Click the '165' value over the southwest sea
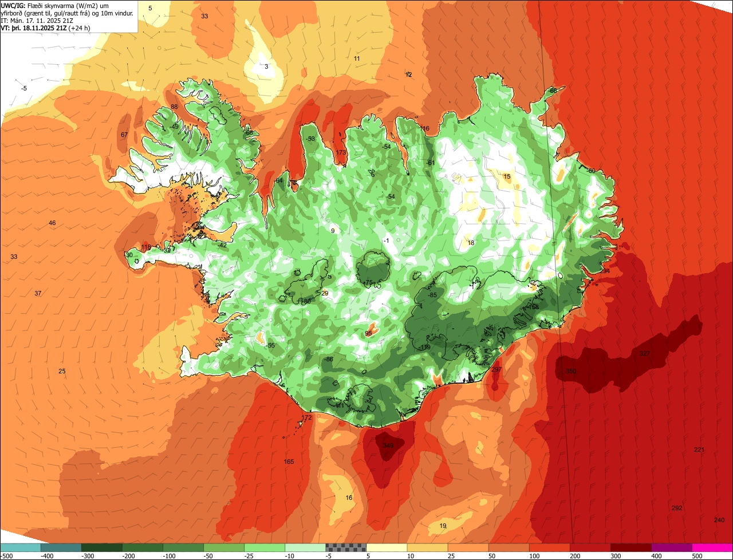 tap(289, 462)
